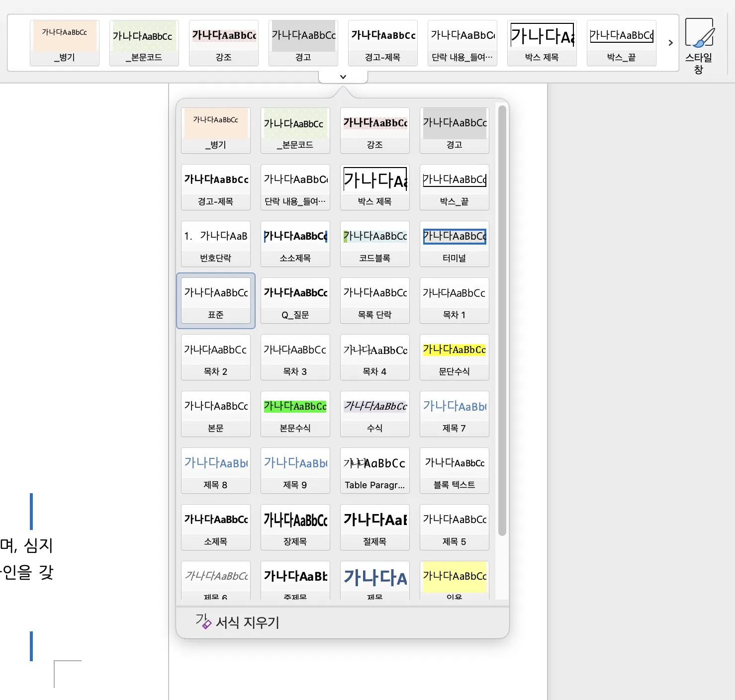735x700 pixels.
Task: Apply the 장제목 chapter title style
Action: click(x=295, y=527)
